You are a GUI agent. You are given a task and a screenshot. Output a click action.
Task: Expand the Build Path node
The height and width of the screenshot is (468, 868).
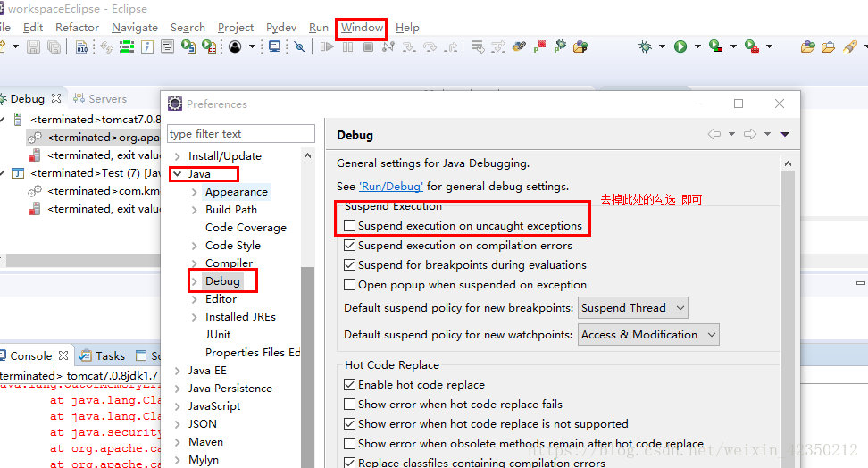(x=195, y=210)
